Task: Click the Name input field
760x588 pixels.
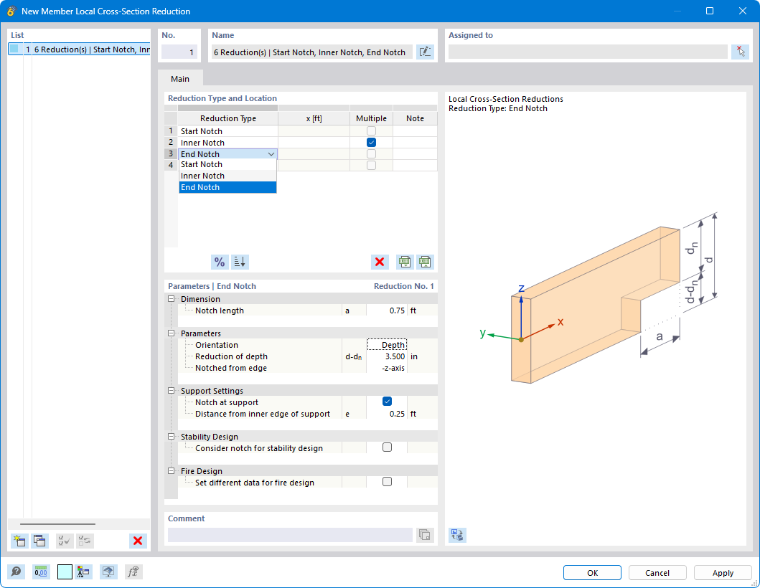Action: (x=312, y=52)
